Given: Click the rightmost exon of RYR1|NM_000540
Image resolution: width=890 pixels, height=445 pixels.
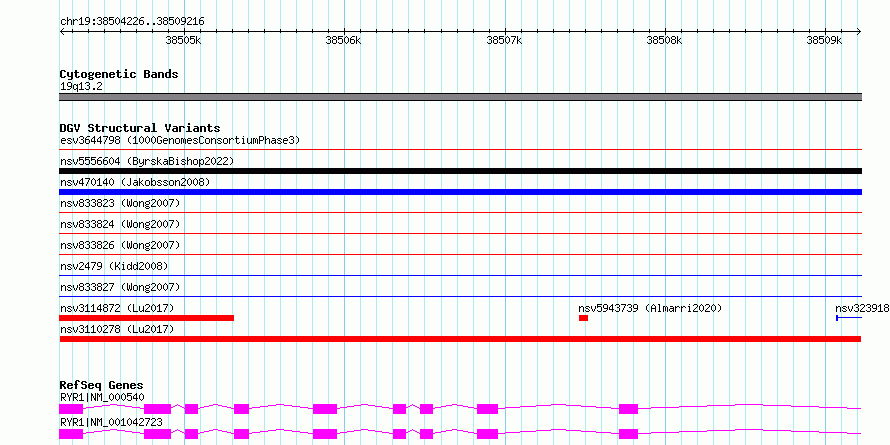Looking at the screenshot, I should coord(628,409).
